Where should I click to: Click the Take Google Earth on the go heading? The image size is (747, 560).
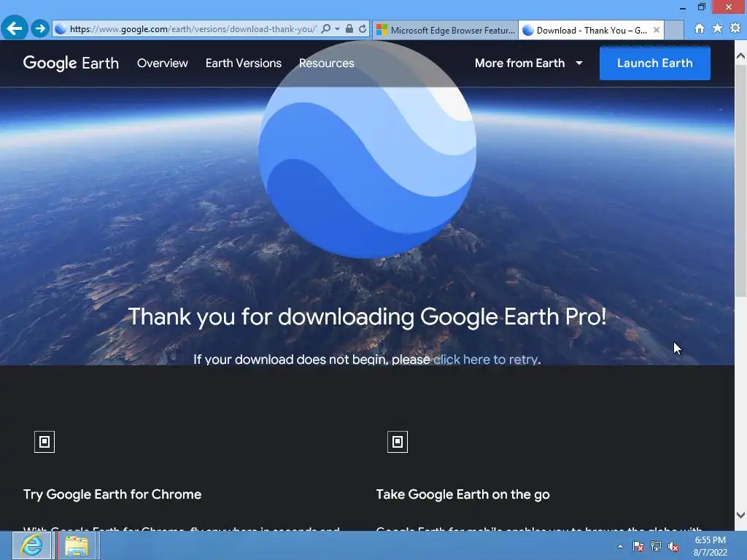462,494
